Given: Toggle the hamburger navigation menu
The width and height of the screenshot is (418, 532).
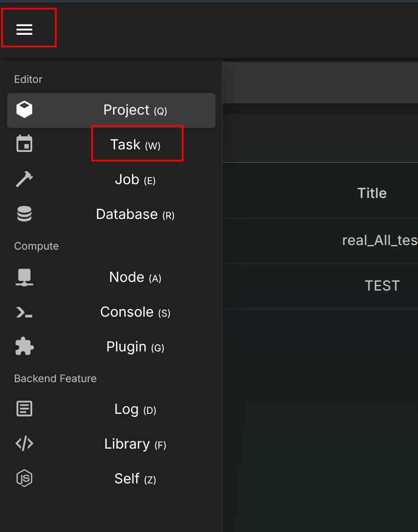Looking at the screenshot, I should 25,30.
